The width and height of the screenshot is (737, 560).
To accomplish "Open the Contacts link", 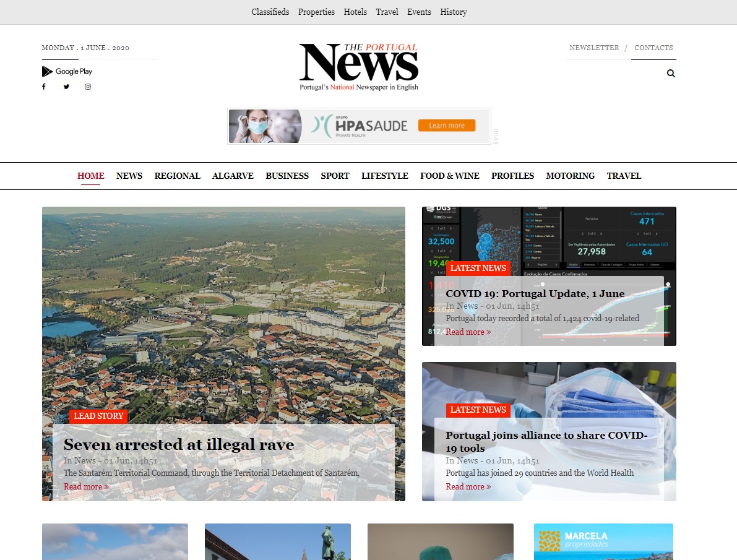I will (x=653, y=48).
